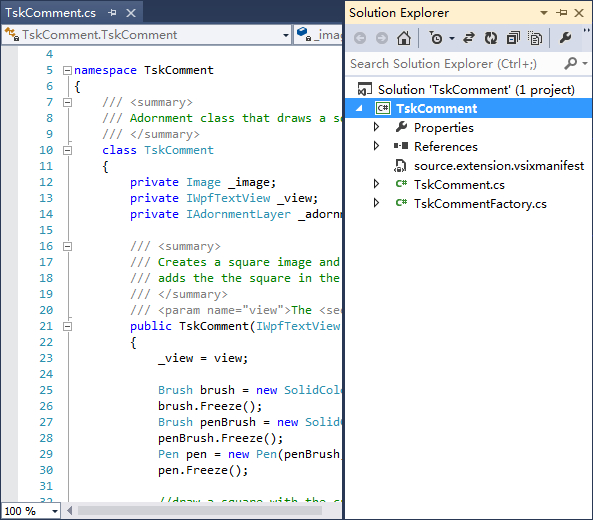The height and width of the screenshot is (520, 593).
Task: Toggle the Show All Files icon
Action: coord(535,38)
